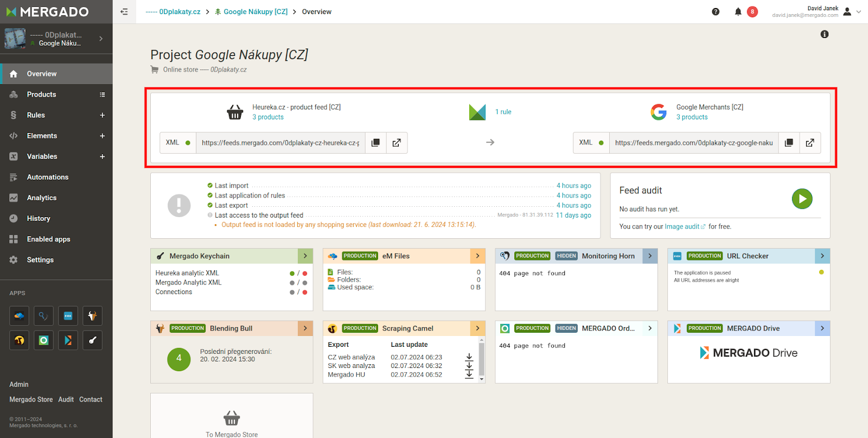Download CZ web analýza export
Image resolution: width=868 pixels, height=438 pixels.
pos(469,357)
